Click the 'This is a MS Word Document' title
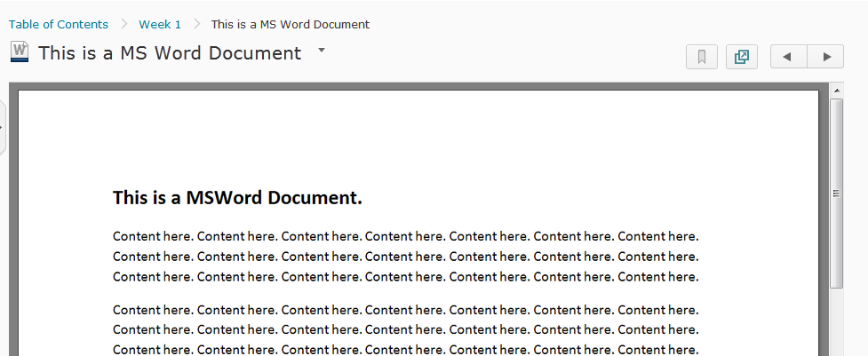This screenshot has height=356, width=868. pyautogui.click(x=170, y=53)
